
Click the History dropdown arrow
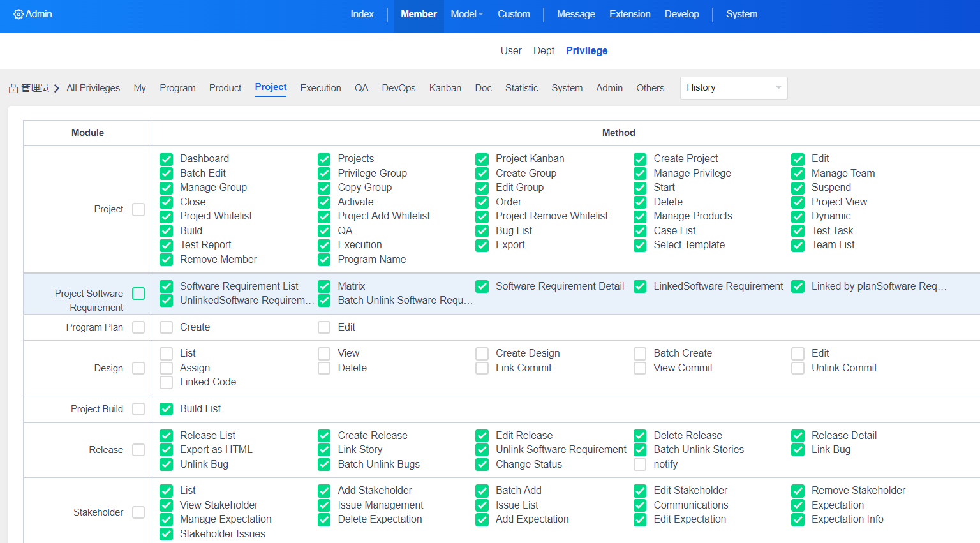778,88
